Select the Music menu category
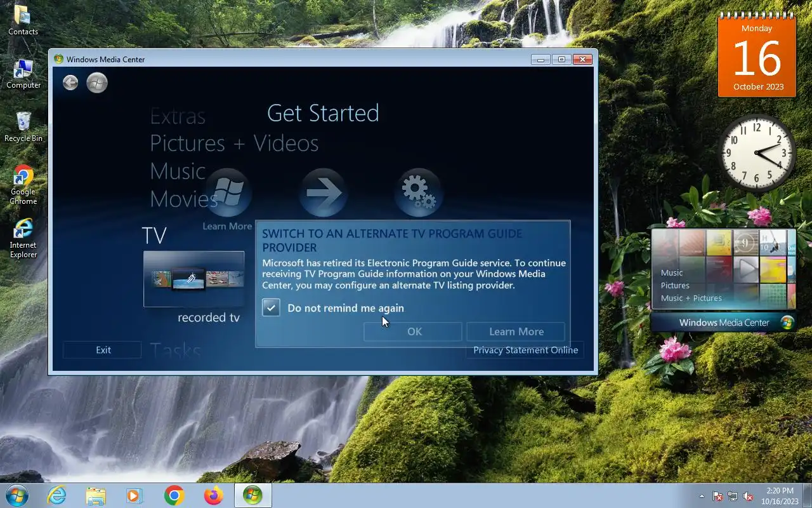Image resolution: width=812 pixels, height=508 pixels. 178,171
